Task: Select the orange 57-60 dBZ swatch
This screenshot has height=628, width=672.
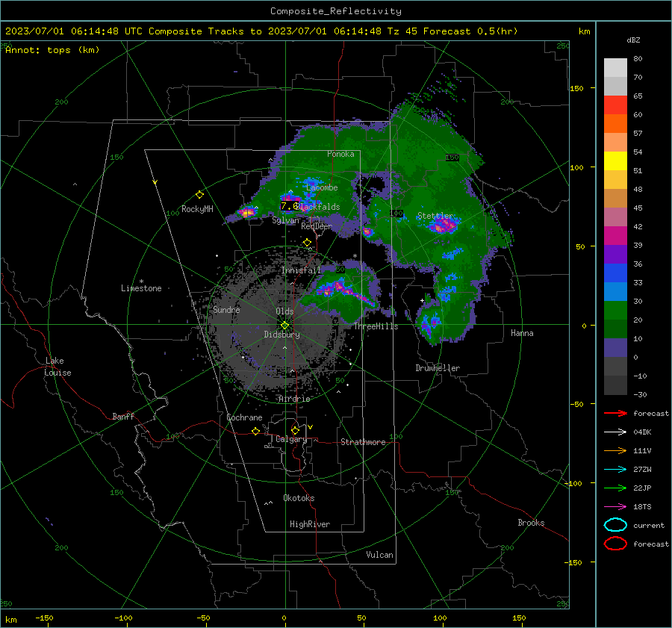Action: click(x=615, y=123)
